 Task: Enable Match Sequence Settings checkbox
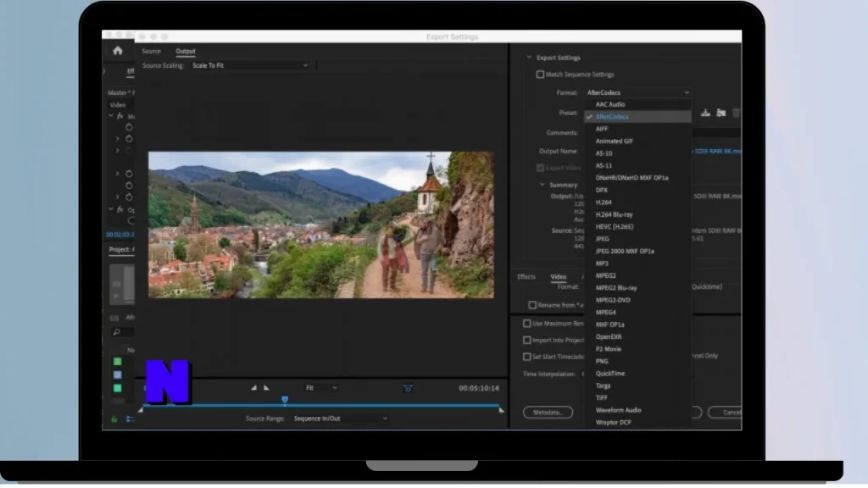pos(540,75)
